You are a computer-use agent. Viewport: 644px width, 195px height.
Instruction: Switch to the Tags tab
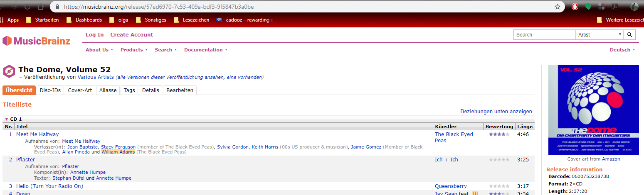point(129,90)
